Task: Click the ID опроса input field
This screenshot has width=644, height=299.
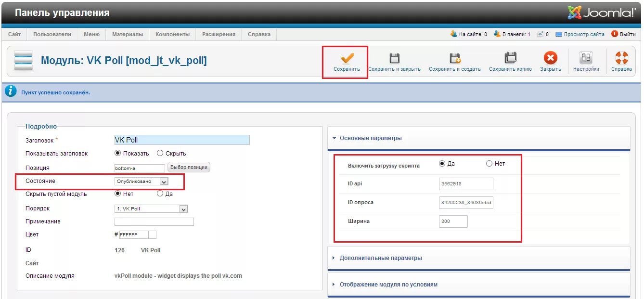Action: 466,203
